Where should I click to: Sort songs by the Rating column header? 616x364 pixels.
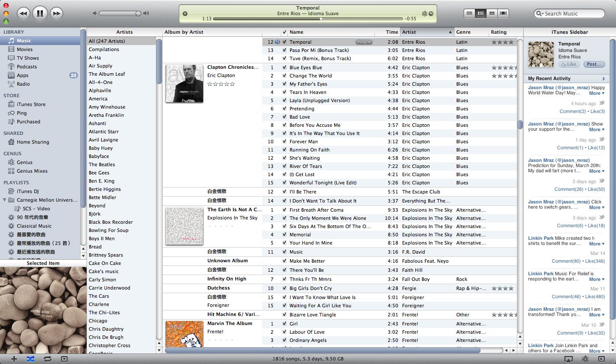(503, 32)
